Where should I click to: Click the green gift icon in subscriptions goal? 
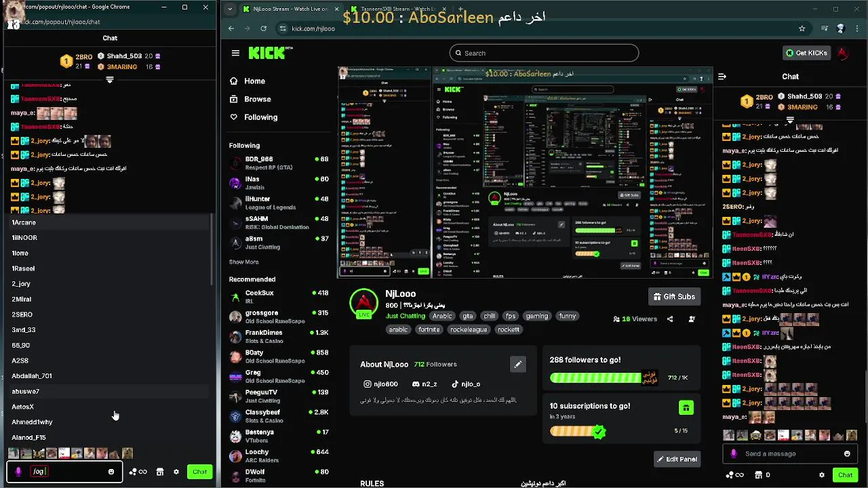point(686,407)
